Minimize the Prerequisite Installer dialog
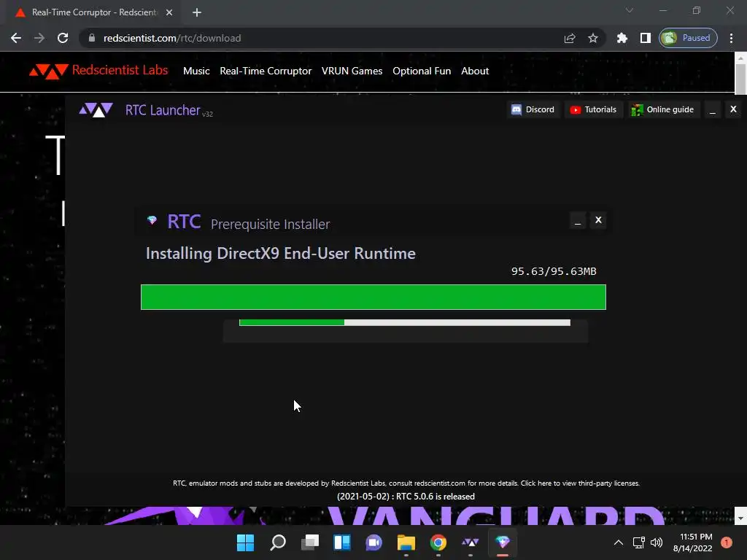 coord(578,220)
